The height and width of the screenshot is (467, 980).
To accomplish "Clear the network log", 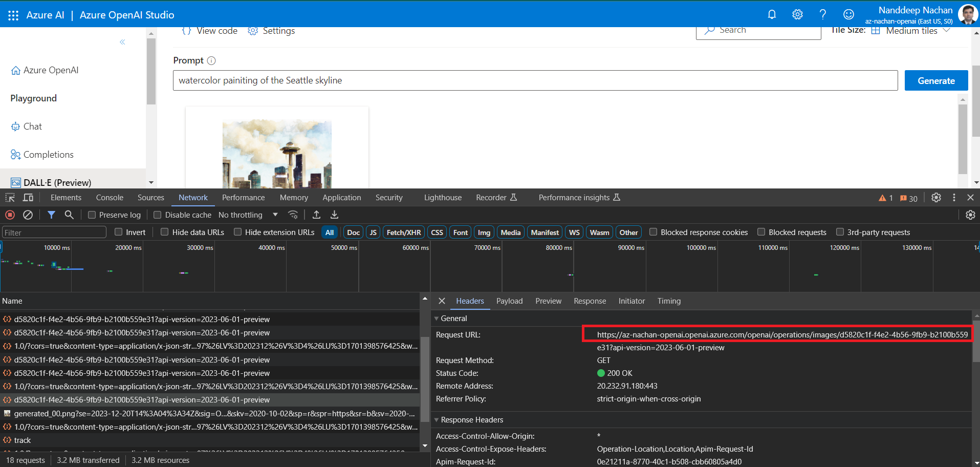I will coord(28,215).
